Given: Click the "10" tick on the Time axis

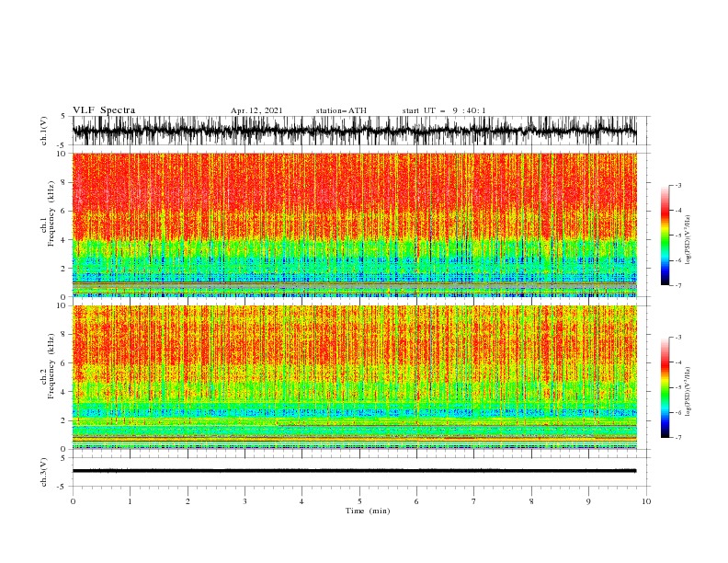Looking at the screenshot, I should click(646, 501).
